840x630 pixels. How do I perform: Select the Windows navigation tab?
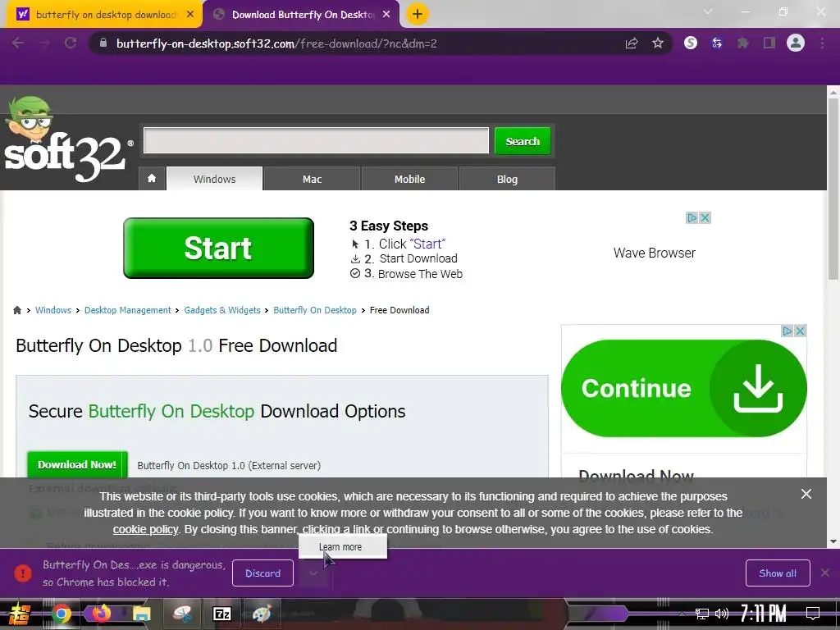[x=214, y=179]
